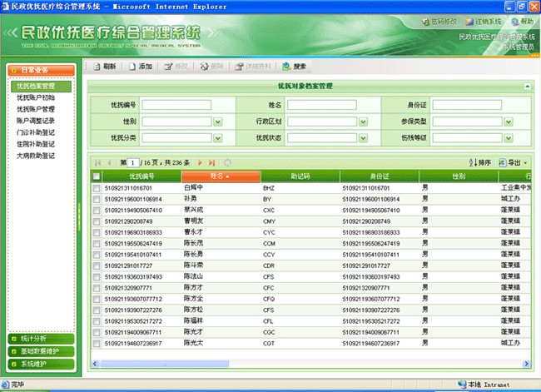The width and height of the screenshot is (541, 392).
Task: Open 优抚账户管理 menu item
Action: 36,110
